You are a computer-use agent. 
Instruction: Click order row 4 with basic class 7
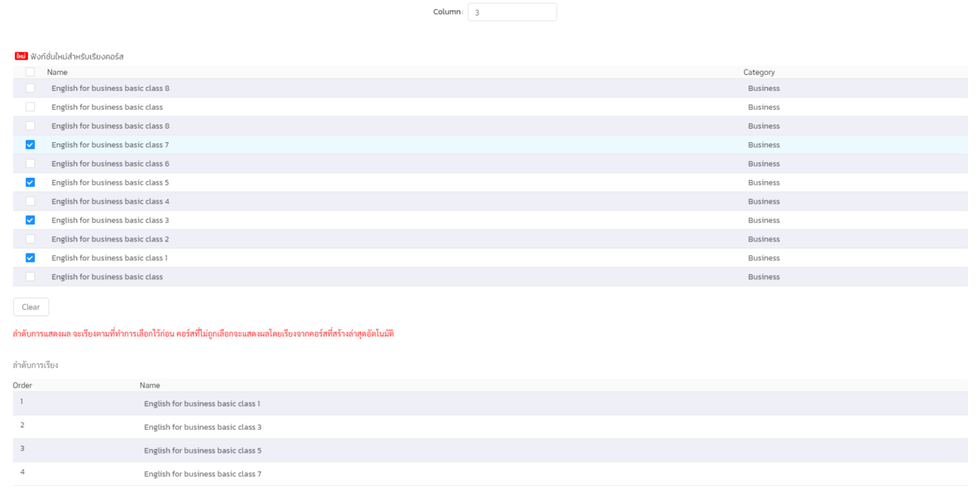point(202,474)
